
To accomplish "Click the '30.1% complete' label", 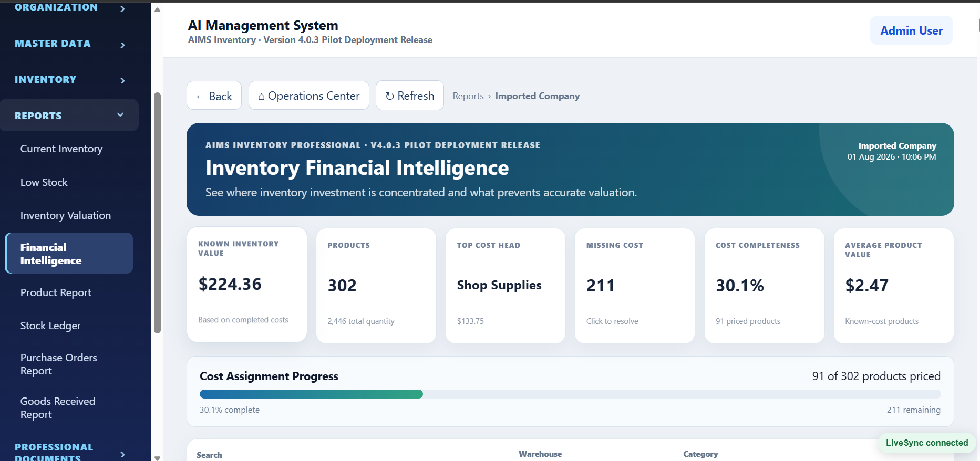I will [230, 410].
